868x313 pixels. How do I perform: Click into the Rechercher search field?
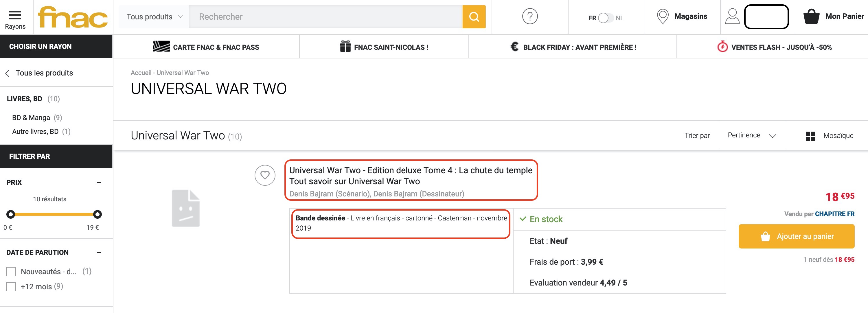point(325,17)
